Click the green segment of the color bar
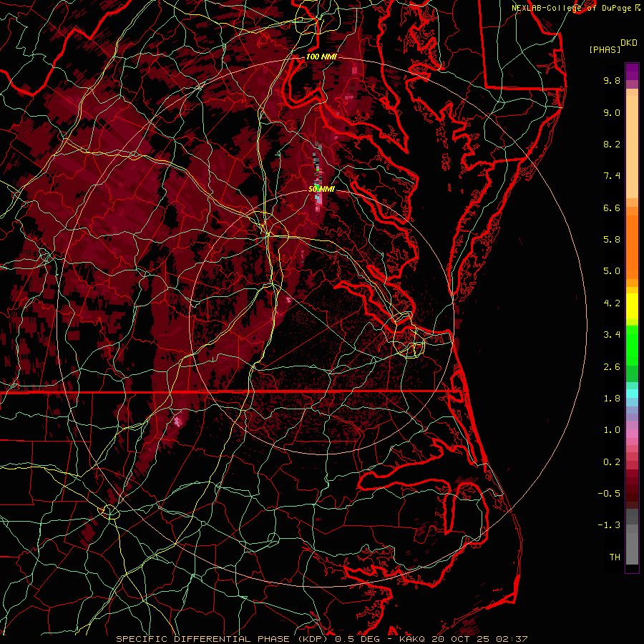Image resolution: width=644 pixels, height=644 pixels. coord(632,345)
